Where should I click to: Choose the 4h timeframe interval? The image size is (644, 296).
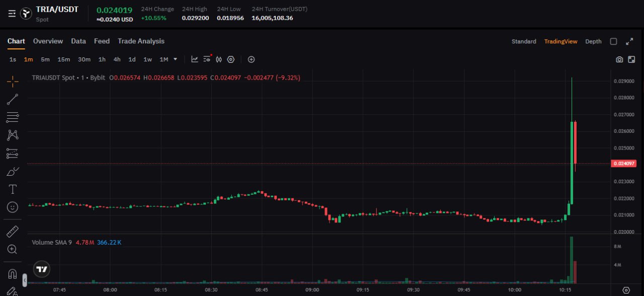click(x=117, y=59)
